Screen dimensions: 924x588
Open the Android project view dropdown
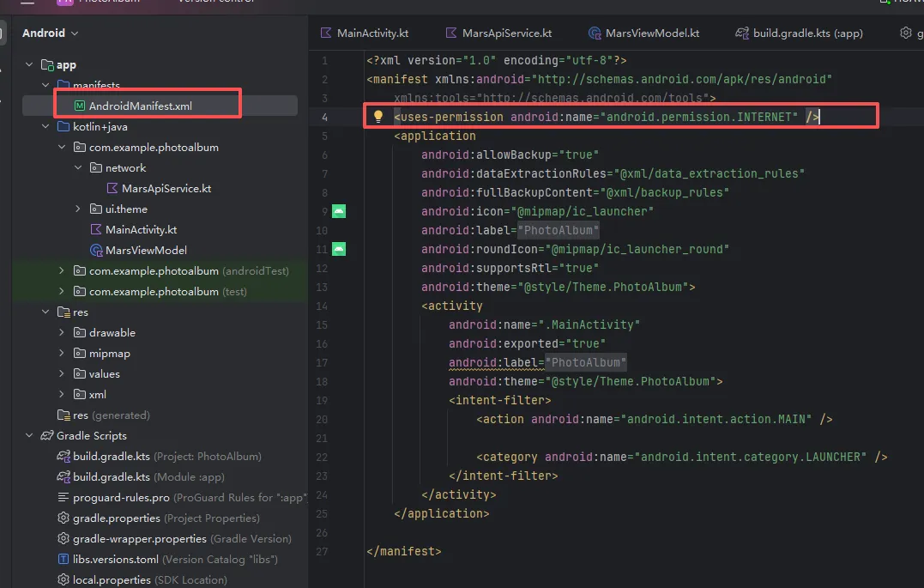pyautogui.click(x=50, y=33)
